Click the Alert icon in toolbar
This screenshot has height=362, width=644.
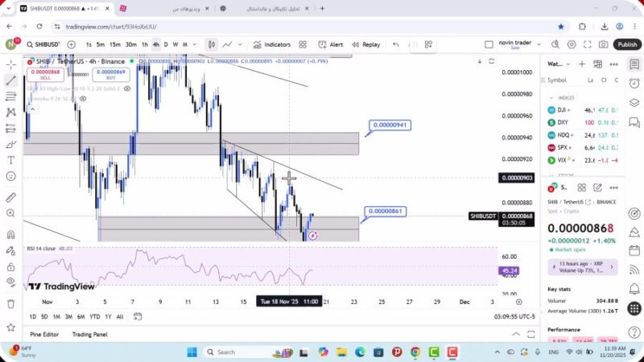tap(330, 45)
